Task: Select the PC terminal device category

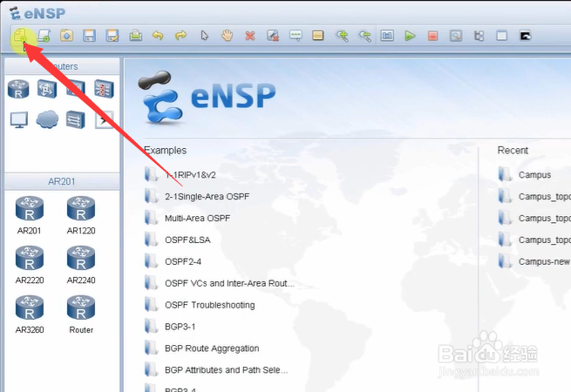Action: click(19, 119)
